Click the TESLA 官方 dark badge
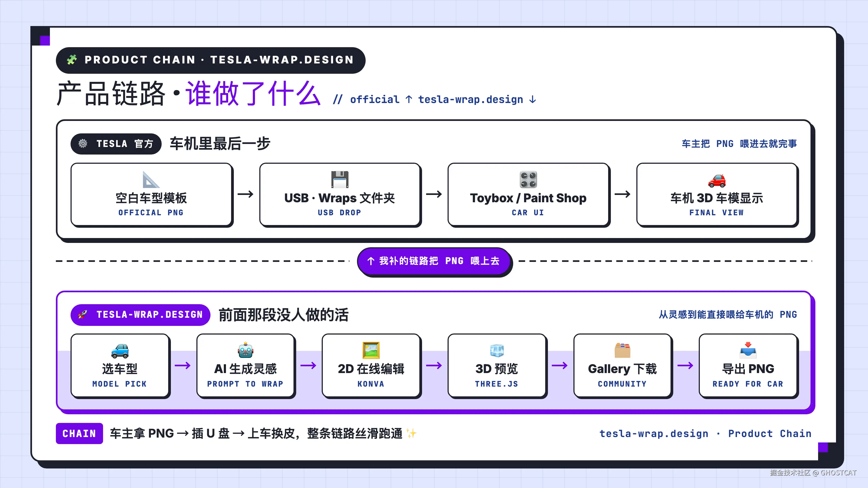This screenshot has height=488, width=868. [116, 144]
